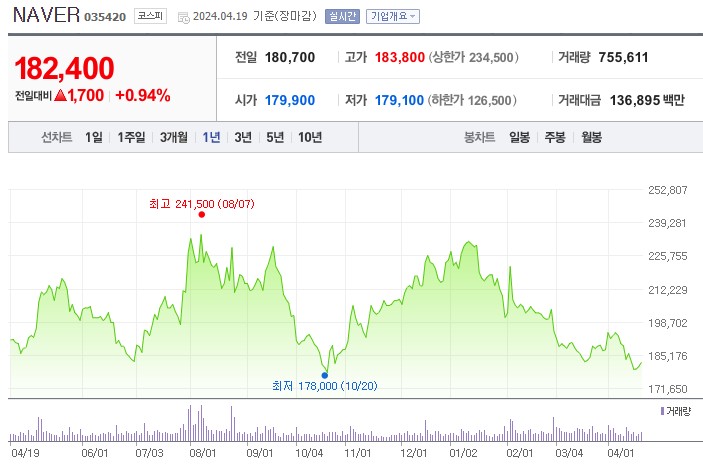Click the 코스피 market badge

click(x=150, y=16)
